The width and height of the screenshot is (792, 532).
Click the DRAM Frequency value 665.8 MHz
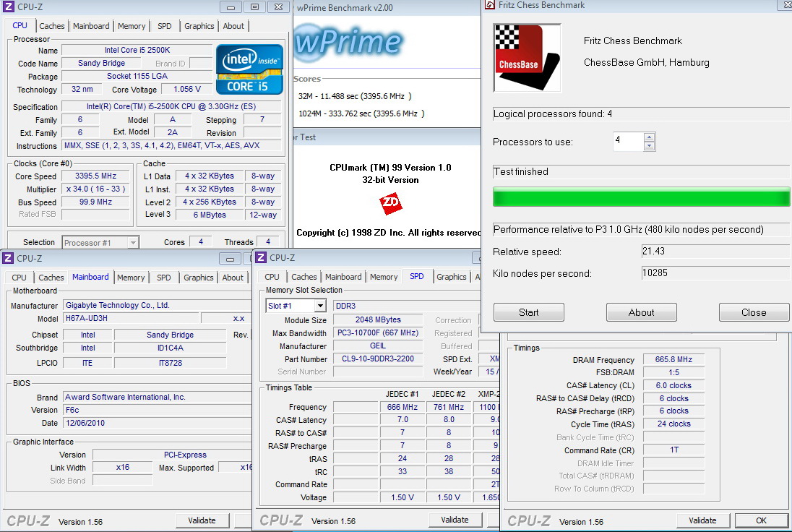tap(673, 359)
